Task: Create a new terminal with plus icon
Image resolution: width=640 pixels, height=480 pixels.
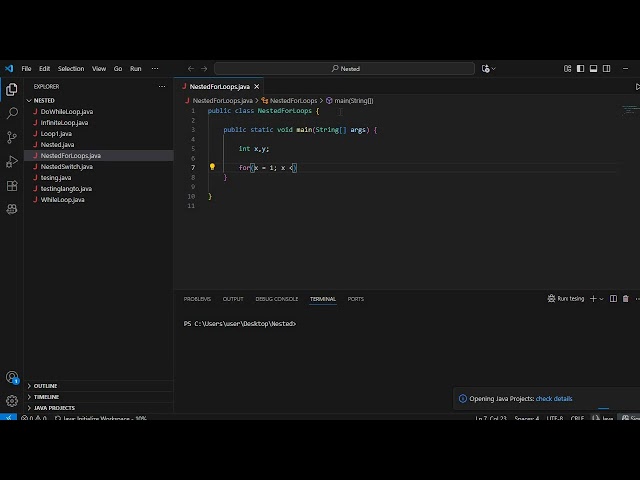Action: coord(593,299)
